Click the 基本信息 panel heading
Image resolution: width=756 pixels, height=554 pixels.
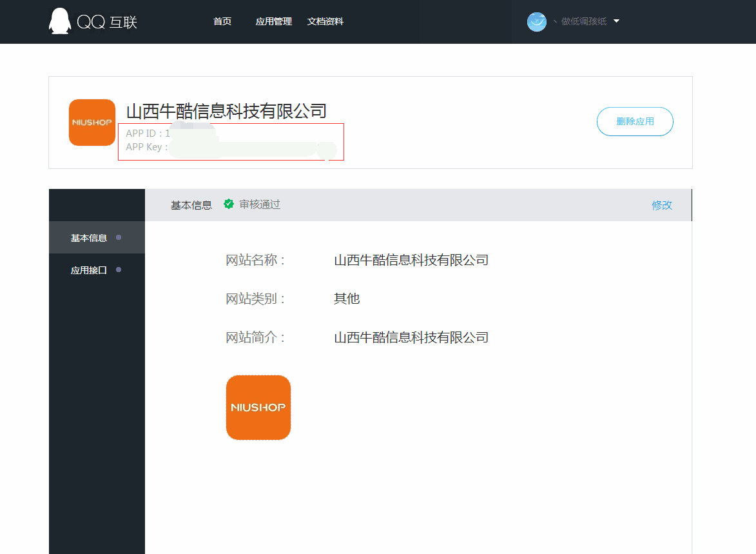pos(191,205)
